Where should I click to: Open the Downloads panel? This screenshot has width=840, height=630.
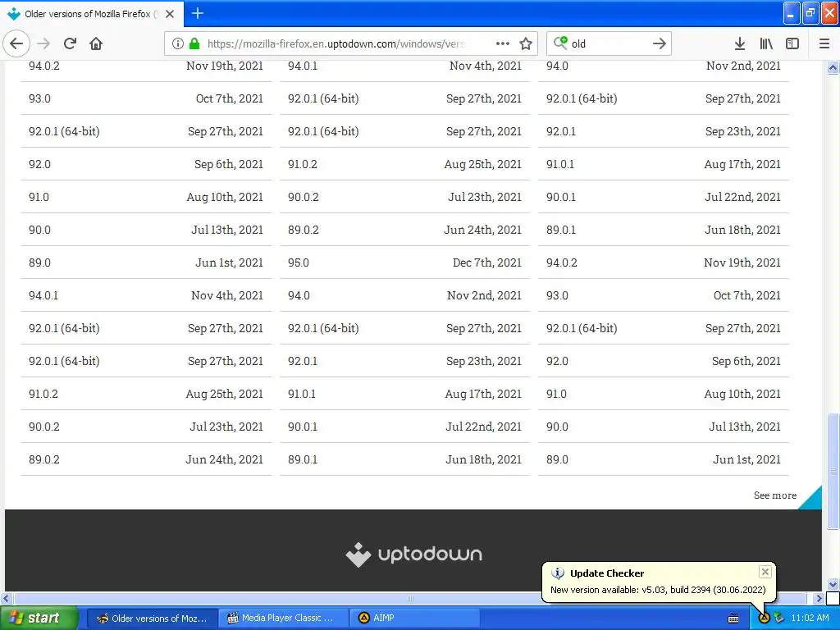(739, 43)
